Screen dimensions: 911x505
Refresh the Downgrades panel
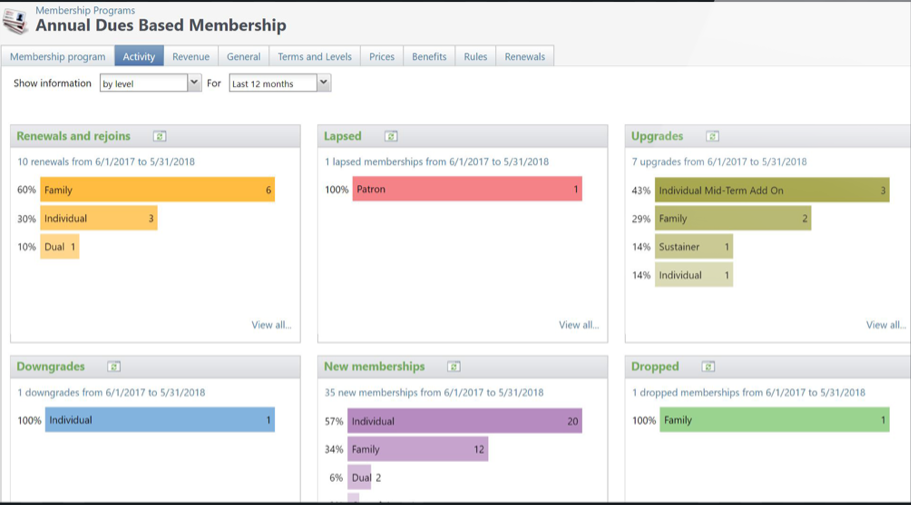(x=114, y=367)
